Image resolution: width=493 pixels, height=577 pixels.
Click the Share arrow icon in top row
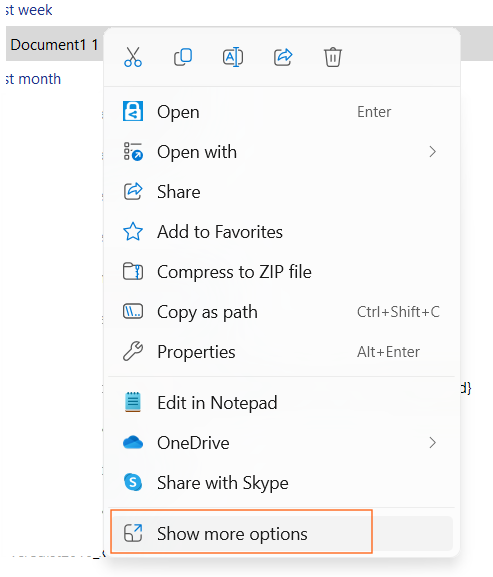[283, 57]
